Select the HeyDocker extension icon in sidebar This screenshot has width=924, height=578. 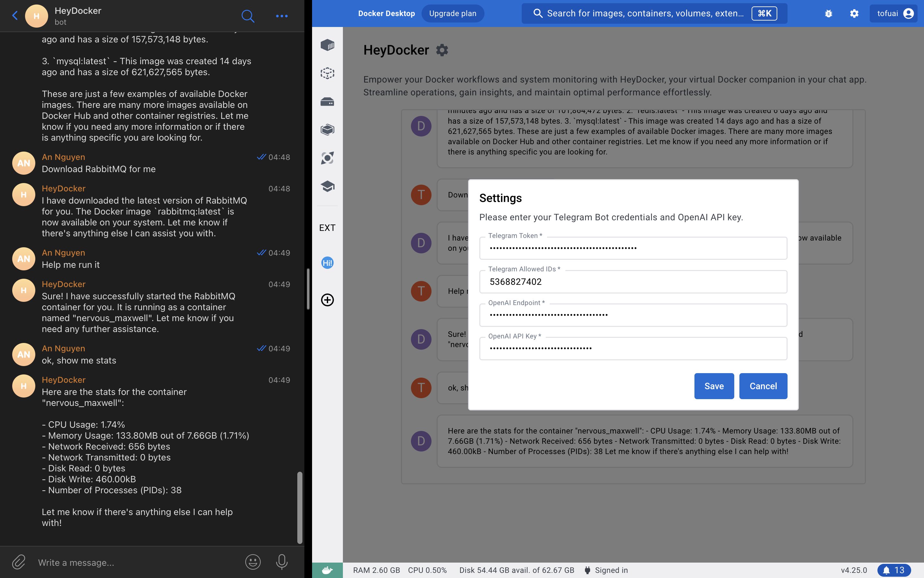(x=327, y=263)
